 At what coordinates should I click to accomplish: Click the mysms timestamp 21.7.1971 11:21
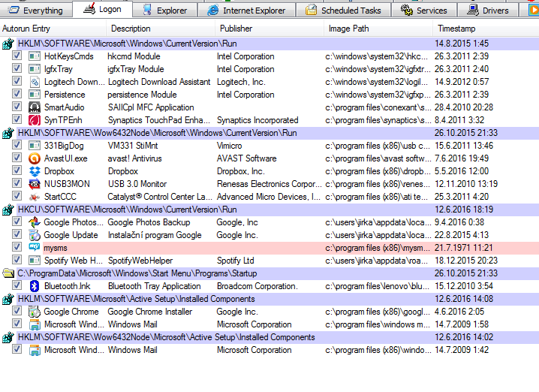click(x=464, y=248)
